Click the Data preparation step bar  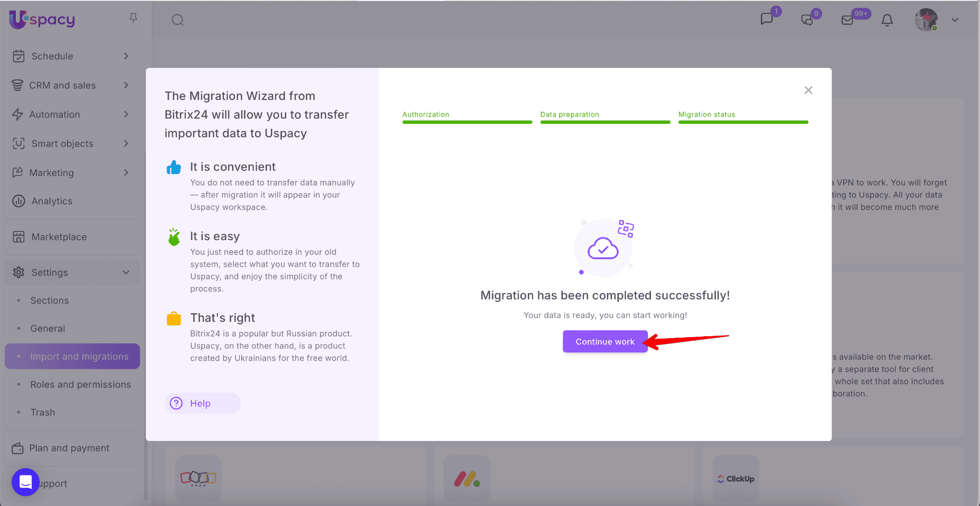coord(605,122)
